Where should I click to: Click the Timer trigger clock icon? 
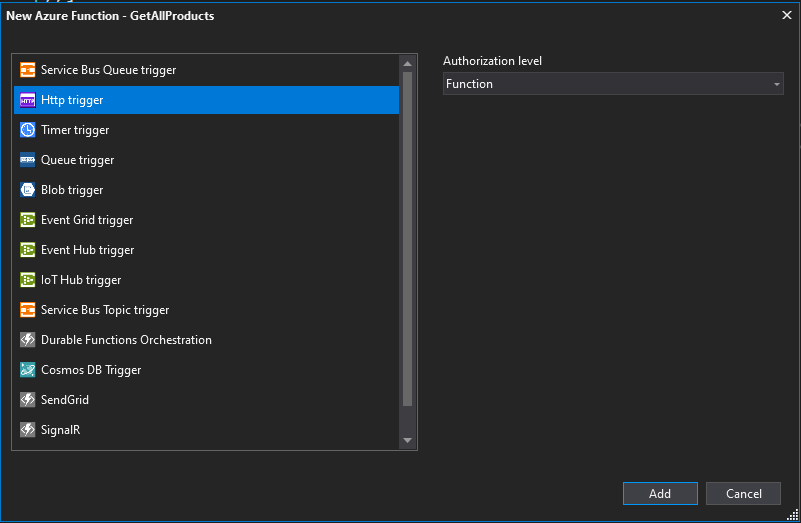click(x=28, y=130)
